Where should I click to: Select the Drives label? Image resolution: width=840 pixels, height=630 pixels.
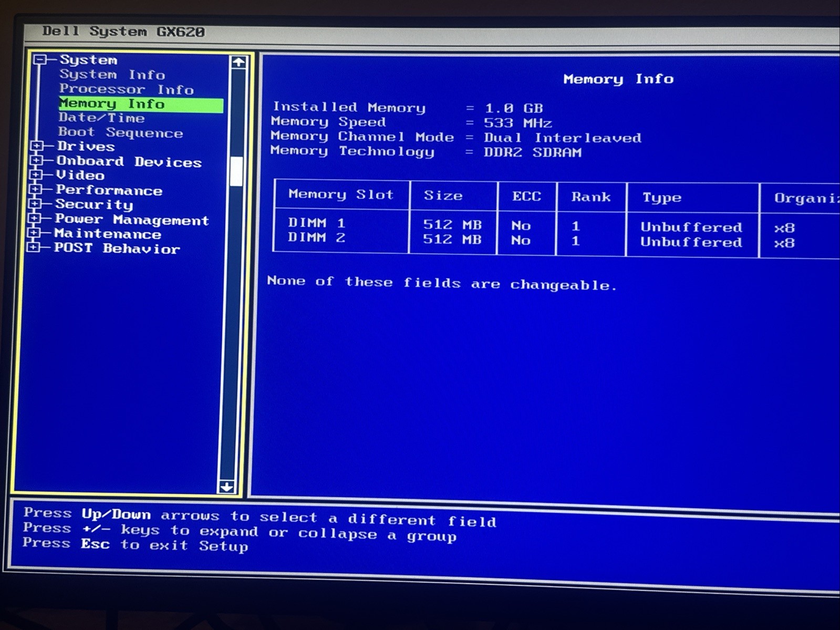point(86,146)
